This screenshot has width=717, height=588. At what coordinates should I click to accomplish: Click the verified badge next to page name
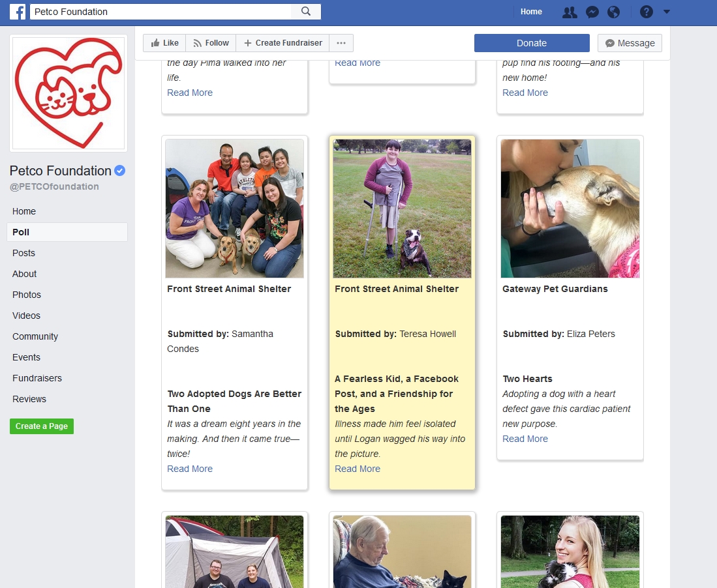pyautogui.click(x=120, y=171)
